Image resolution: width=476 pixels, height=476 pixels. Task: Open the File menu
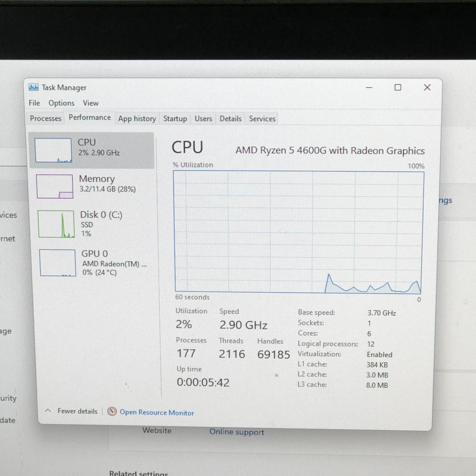pos(34,103)
